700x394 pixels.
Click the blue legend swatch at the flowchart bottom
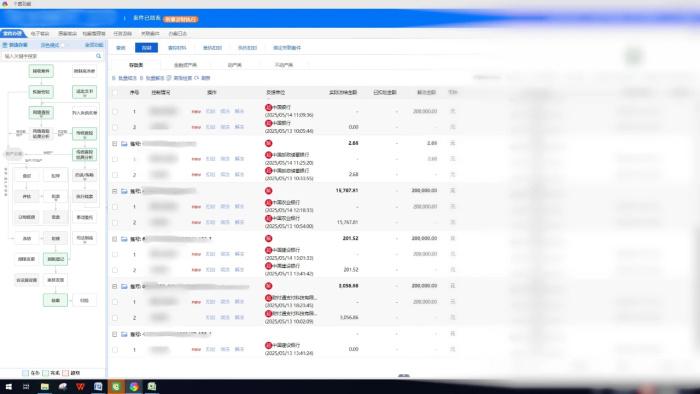click(x=25, y=373)
